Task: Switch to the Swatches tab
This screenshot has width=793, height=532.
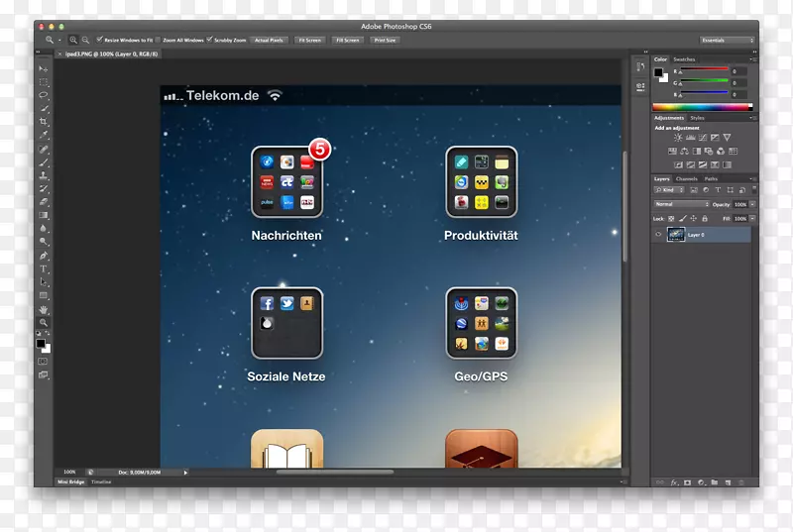Action: (x=684, y=59)
